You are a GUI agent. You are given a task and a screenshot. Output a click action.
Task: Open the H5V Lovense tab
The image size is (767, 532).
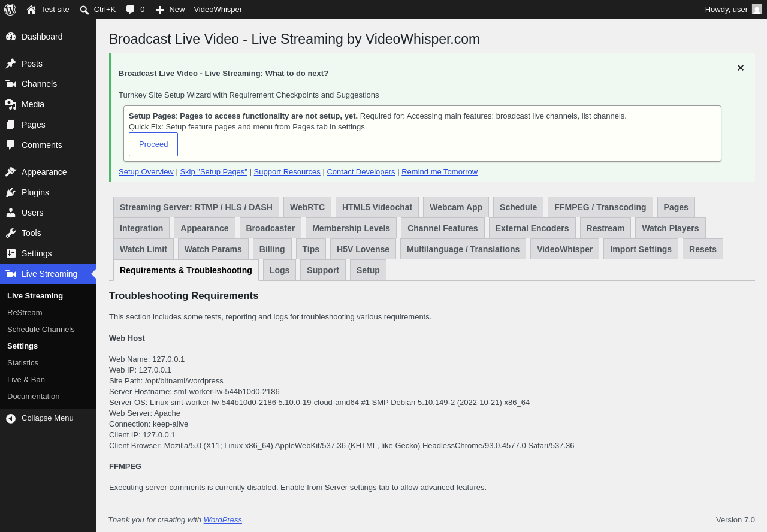pyautogui.click(x=363, y=249)
